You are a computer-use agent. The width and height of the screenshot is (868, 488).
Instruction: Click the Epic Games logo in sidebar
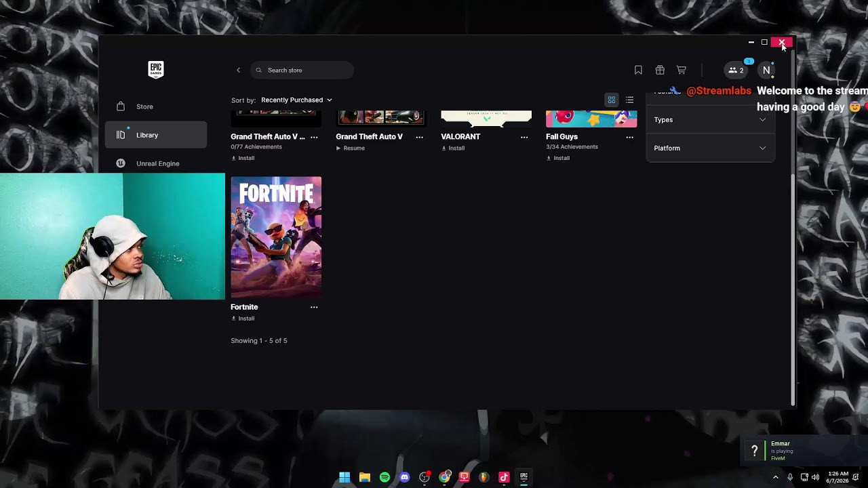click(x=155, y=70)
